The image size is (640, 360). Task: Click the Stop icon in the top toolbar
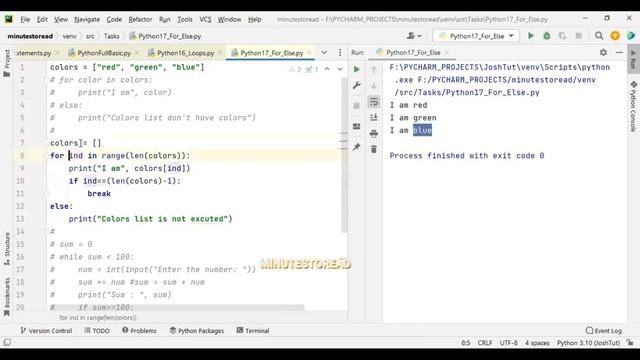point(578,36)
